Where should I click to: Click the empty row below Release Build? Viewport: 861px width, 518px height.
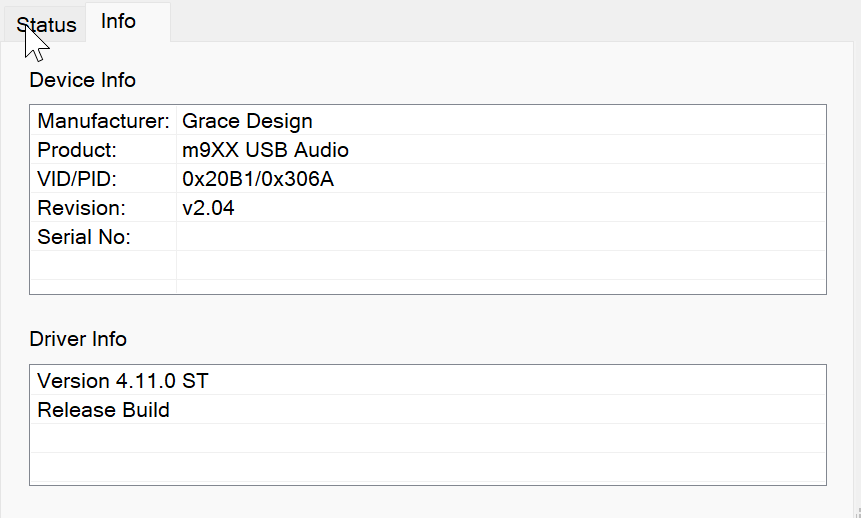[x=428, y=439]
